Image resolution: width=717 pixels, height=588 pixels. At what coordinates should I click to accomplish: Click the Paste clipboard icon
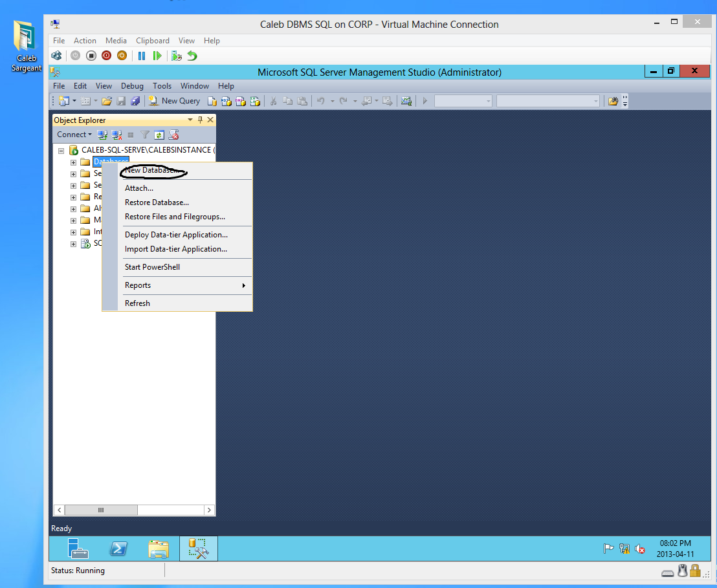pos(302,101)
